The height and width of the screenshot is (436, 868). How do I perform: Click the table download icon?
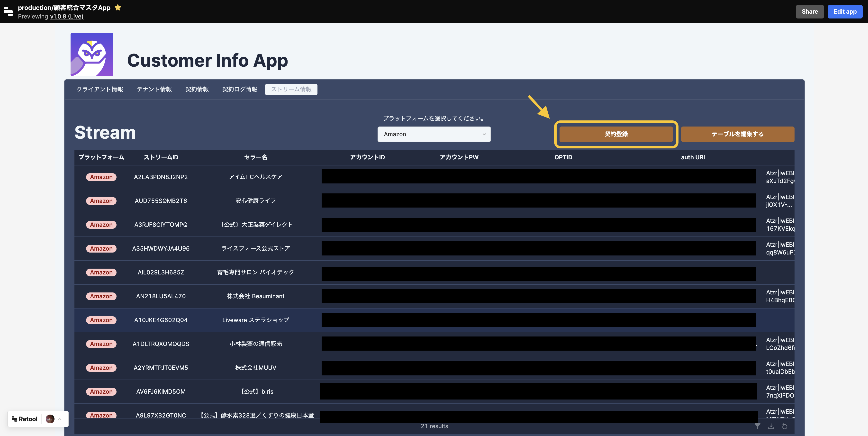[771, 426]
